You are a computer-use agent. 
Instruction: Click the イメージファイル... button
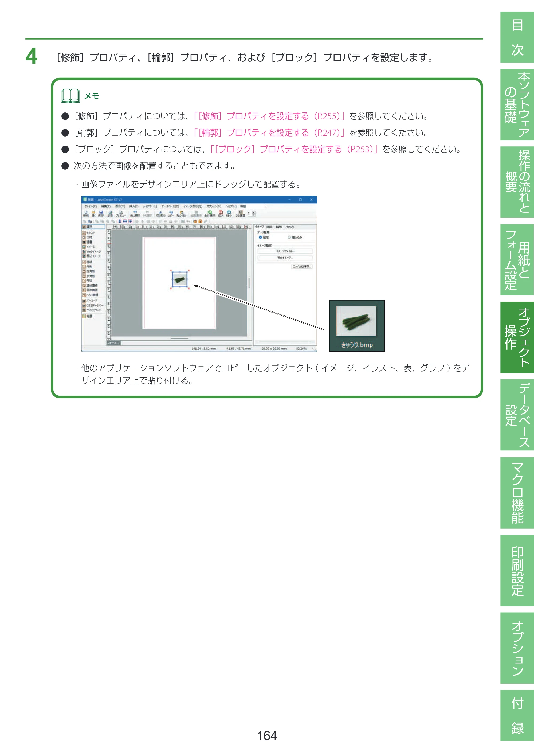click(x=285, y=251)
